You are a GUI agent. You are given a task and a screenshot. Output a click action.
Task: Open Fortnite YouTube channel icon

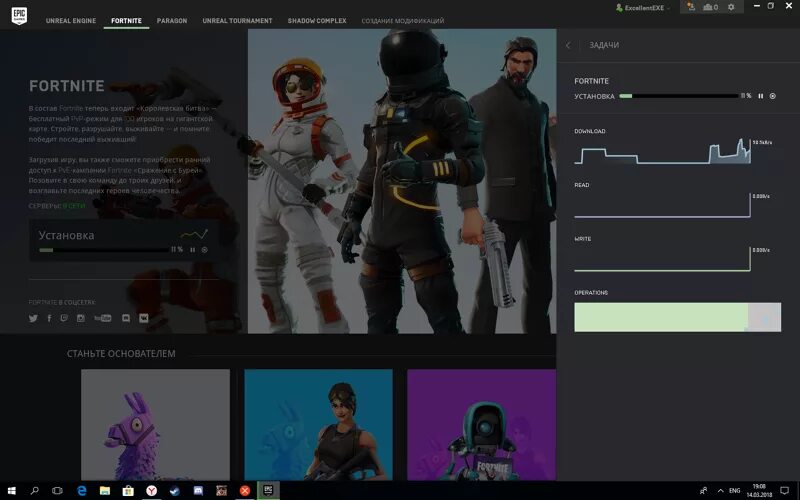103,318
